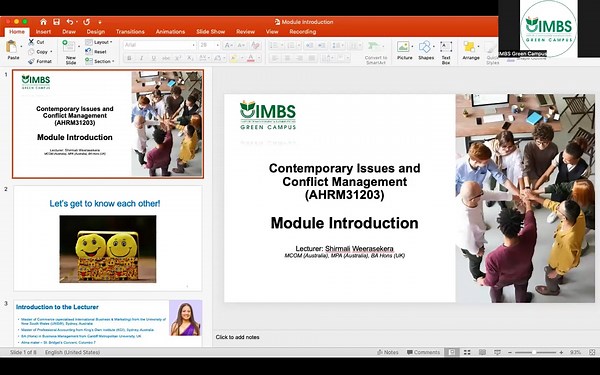600x375 pixels.
Task: Toggle Underline formatting
Action: coord(153,58)
